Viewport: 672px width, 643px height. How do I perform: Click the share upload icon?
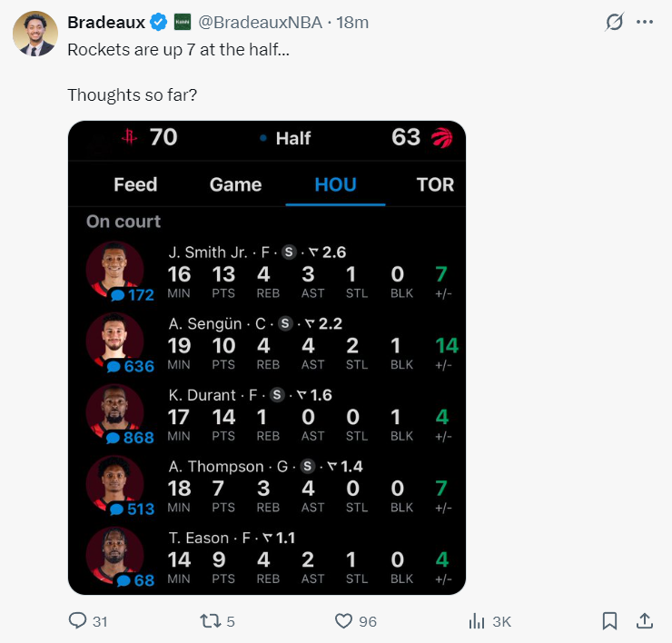pyautogui.click(x=644, y=621)
